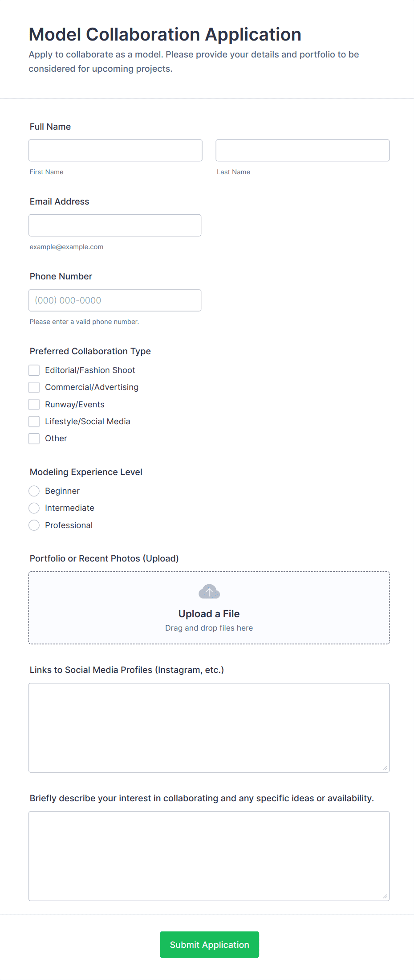The height and width of the screenshot is (980, 414).
Task: Grab the social media textarea resize handle
Action: (x=385, y=768)
